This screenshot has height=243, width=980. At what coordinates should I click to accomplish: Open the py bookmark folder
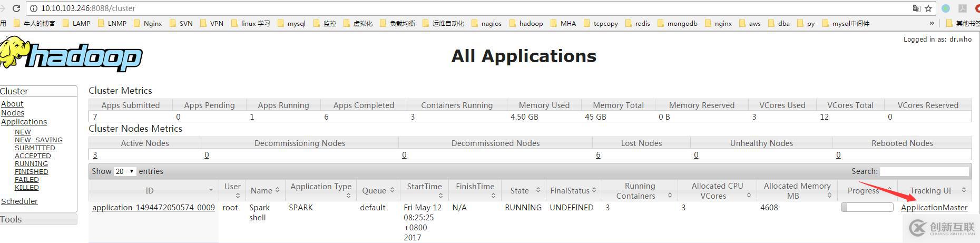[806, 23]
